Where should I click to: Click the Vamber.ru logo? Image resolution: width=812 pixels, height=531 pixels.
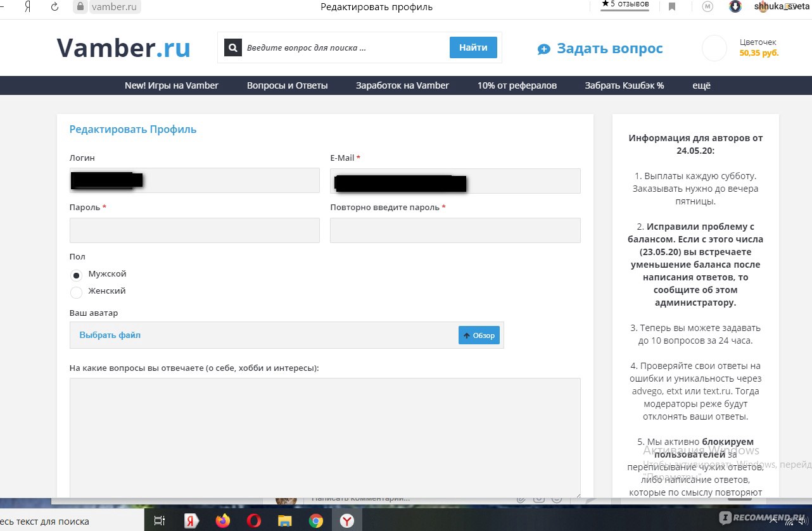pos(124,48)
